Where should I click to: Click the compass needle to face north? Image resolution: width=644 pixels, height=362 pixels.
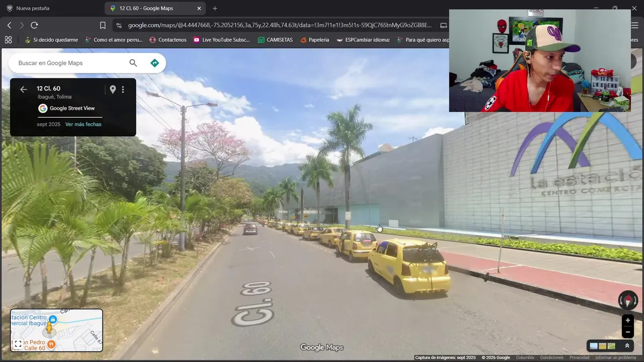(627, 300)
